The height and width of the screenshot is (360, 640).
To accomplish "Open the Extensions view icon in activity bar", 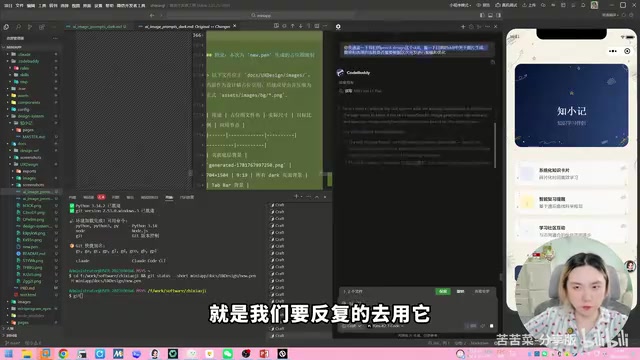I will tap(42, 27).
